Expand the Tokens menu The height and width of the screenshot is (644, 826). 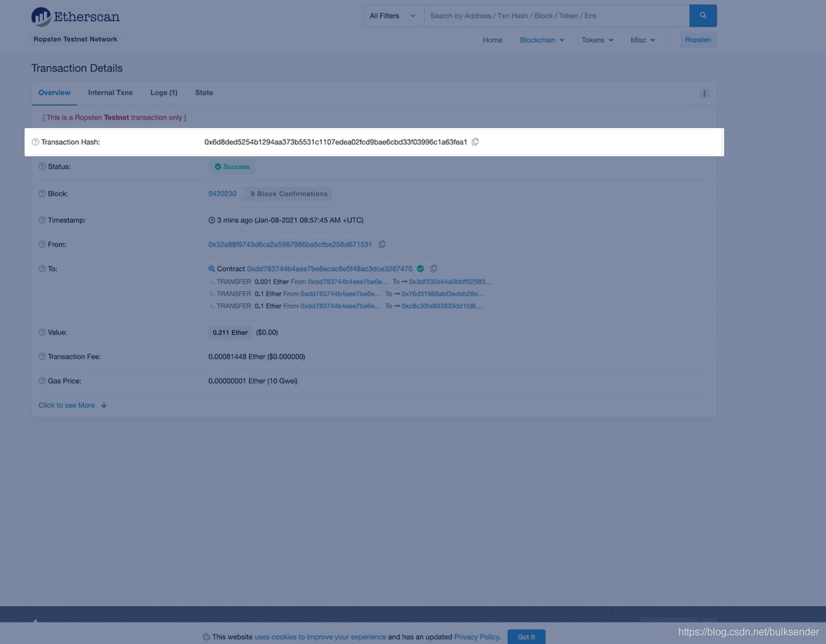click(597, 40)
